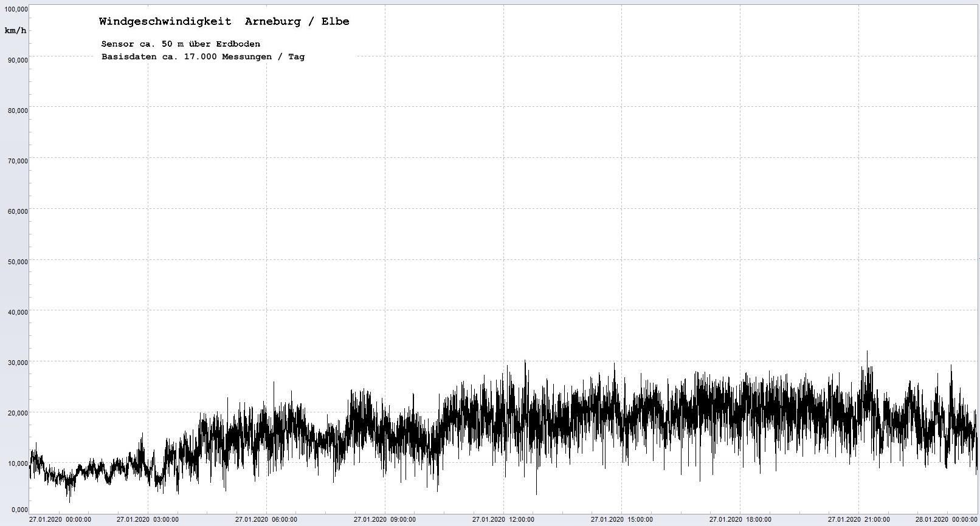Screen dimensions: 980x526
Task: Click the y-axis label 90,000
Action: 18,60
